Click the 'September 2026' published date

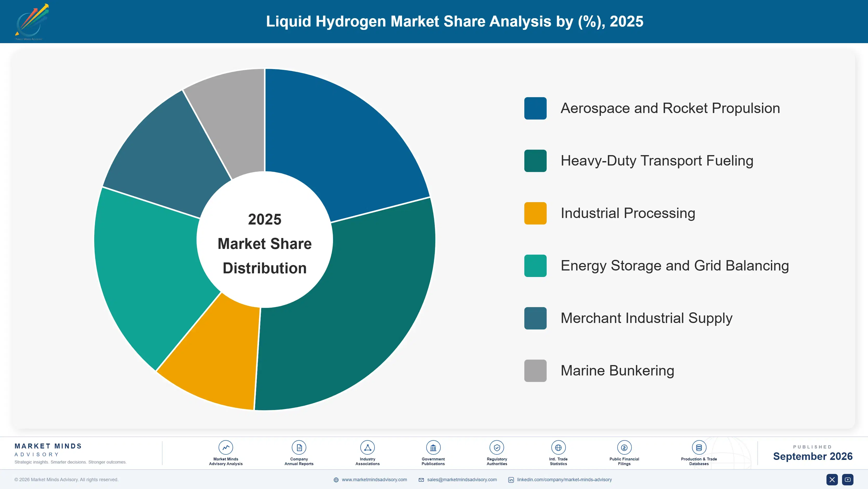click(x=812, y=456)
